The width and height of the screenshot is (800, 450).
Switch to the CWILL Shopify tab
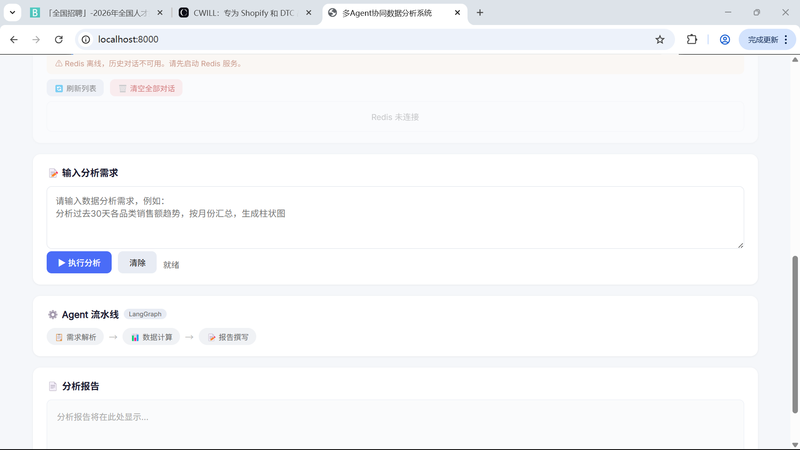pyautogui.click(x=244, y=13)
